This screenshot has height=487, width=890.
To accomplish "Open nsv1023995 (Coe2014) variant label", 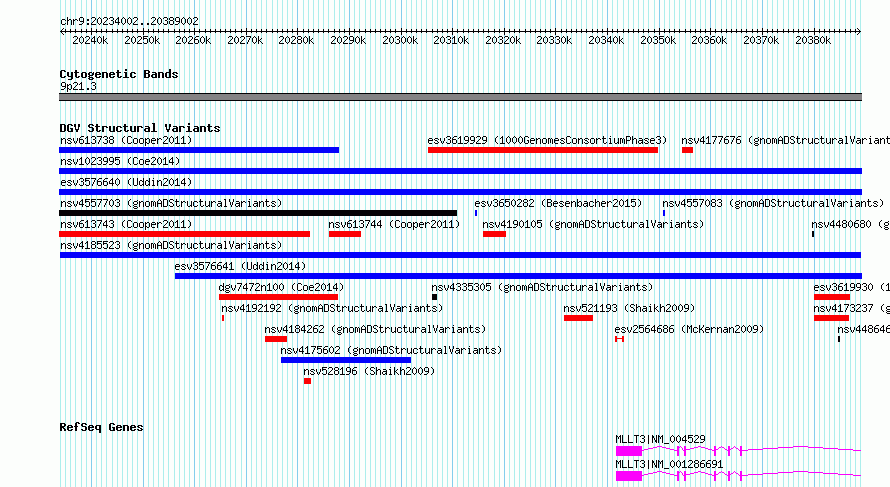I will click(120, 161).
